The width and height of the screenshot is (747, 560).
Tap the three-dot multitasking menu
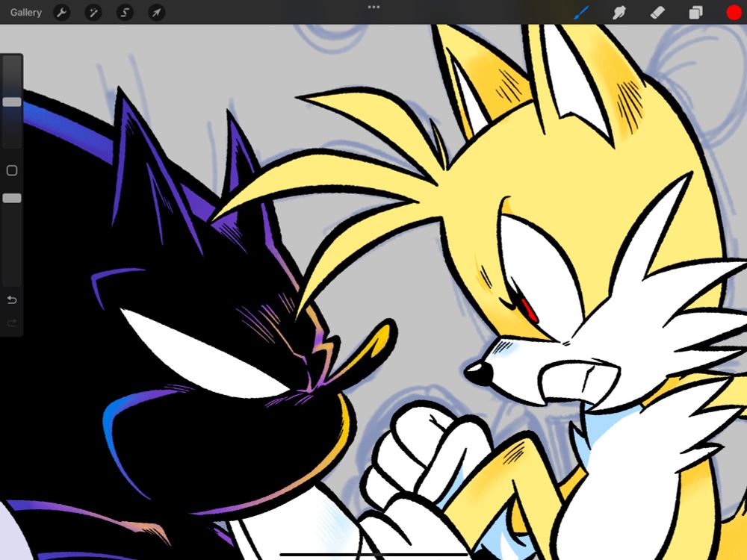[374, 7]
